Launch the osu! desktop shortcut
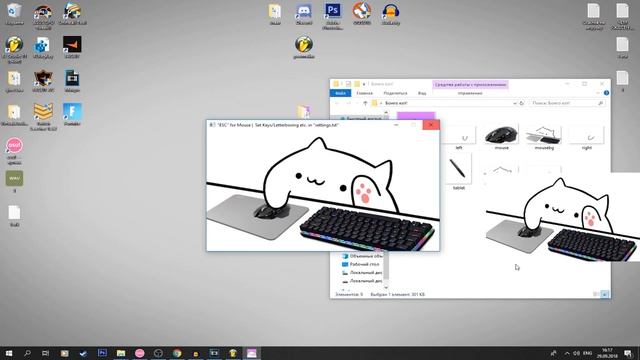The height and width of the screenshot is (360, 640). pyautogui.click(x=14, y=151)
